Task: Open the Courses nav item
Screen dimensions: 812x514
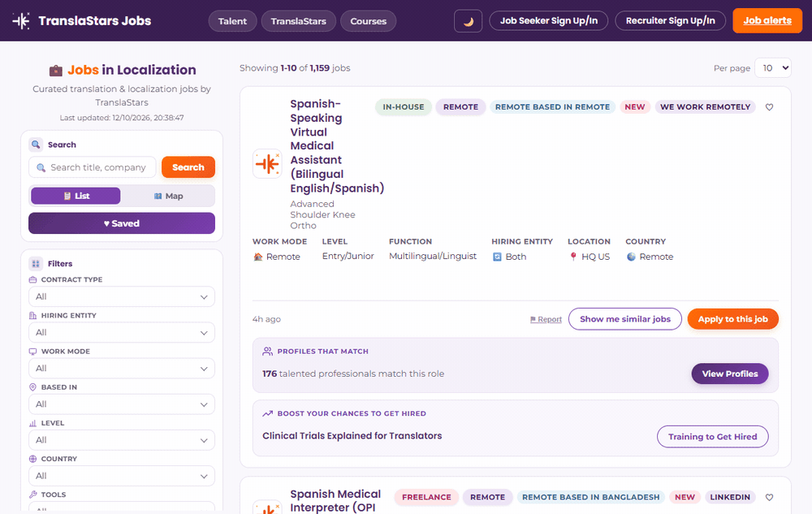Action: 368,21
